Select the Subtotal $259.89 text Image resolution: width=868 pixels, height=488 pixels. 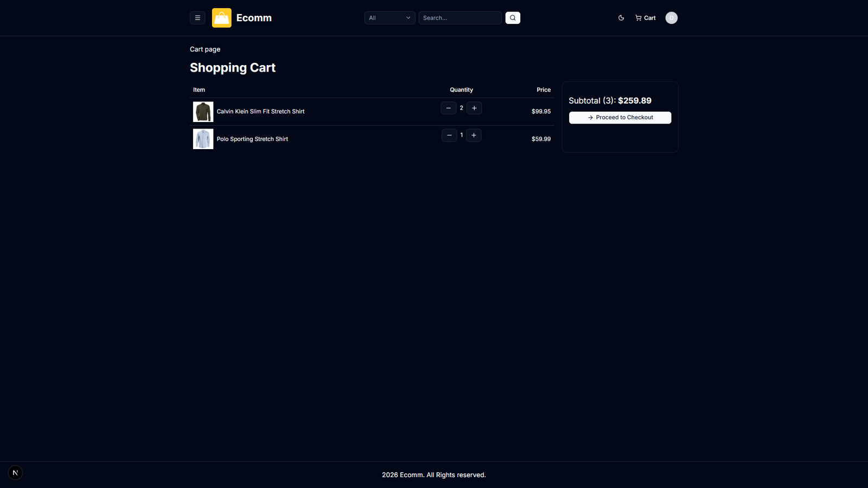[x=610, y=101]
